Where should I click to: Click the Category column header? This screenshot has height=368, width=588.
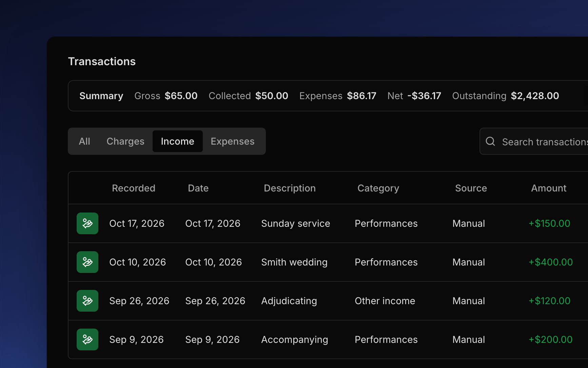378,188
